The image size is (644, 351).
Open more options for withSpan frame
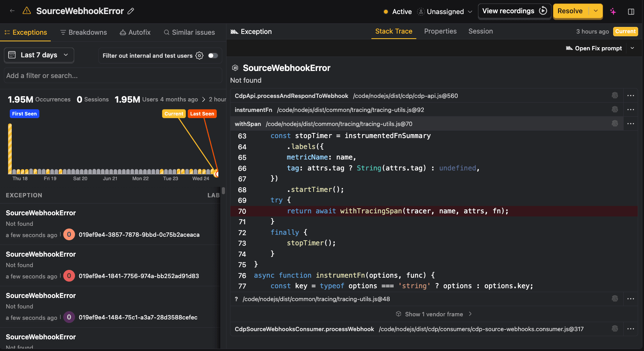(x=631, y=124)
